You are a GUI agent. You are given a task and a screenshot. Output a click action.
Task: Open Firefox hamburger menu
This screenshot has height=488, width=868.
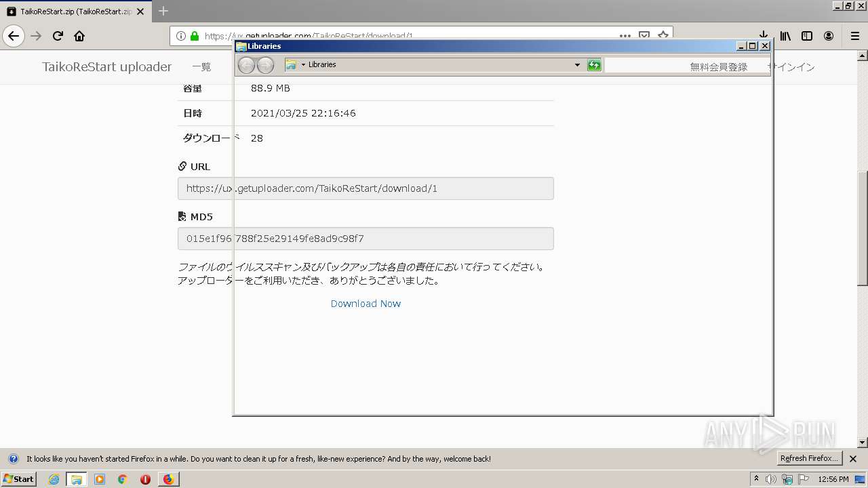point(854,36)
